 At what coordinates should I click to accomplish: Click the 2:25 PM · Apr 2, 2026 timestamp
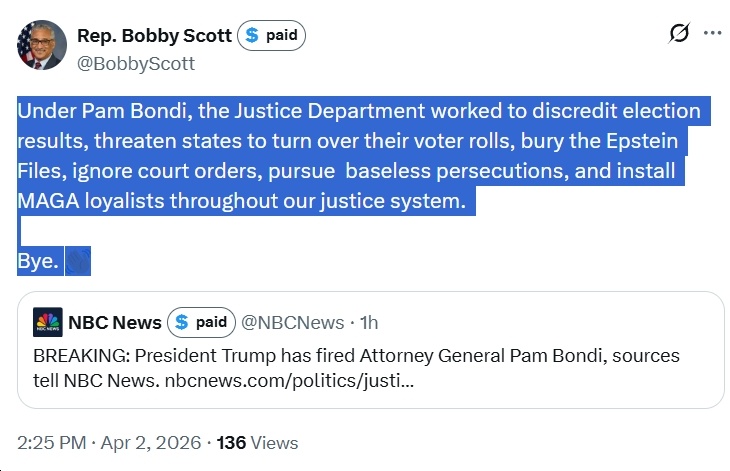pos(107,442)
